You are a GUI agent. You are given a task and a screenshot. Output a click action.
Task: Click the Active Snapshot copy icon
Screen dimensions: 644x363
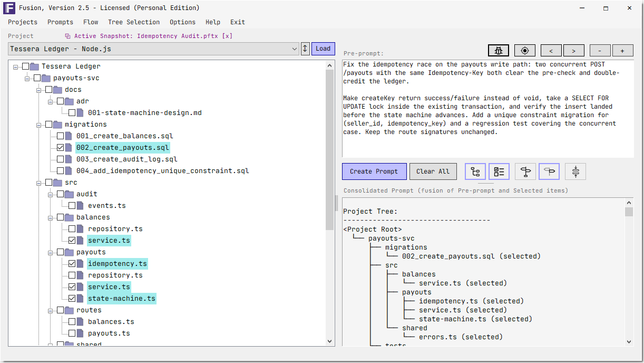[x=67, y=36]
